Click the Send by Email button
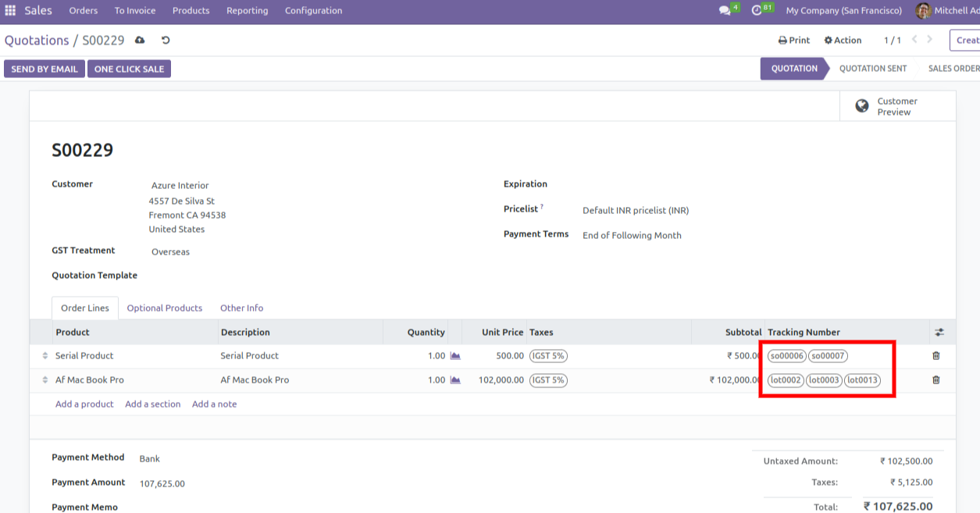 (x=45, y=69)
